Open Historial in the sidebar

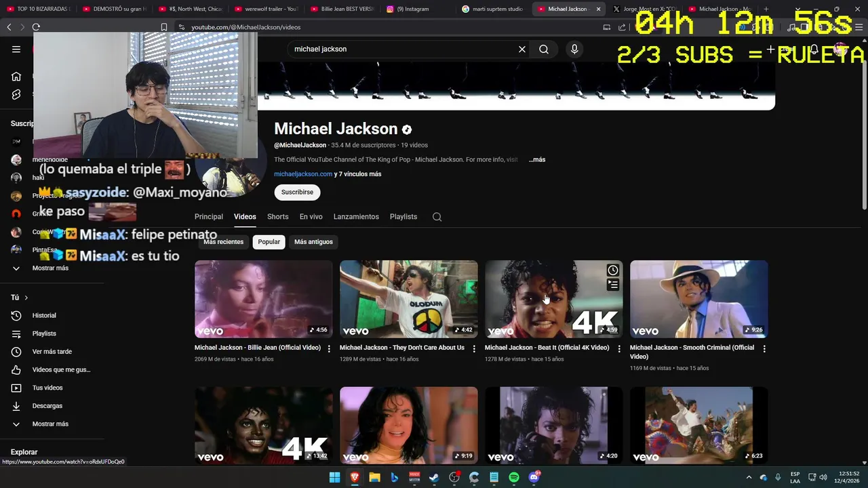[x=44, y=315]
